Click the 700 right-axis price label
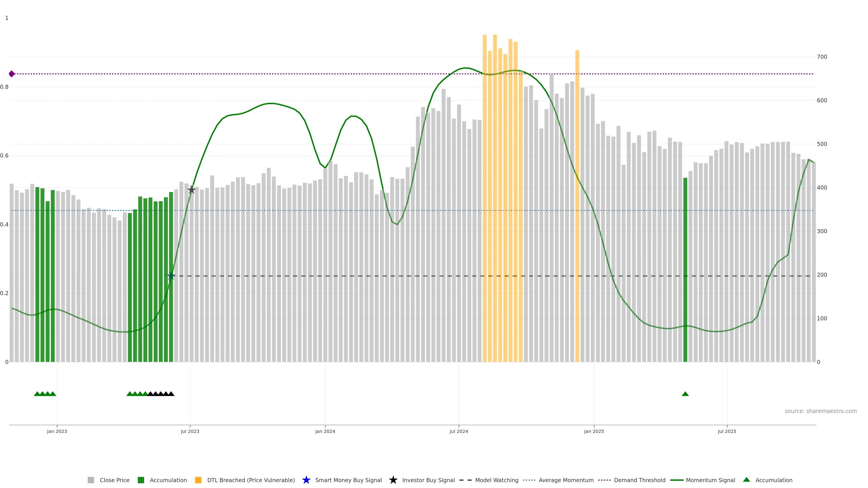The height and width of the screenshot is (488, 868). (x=822, y=57)
